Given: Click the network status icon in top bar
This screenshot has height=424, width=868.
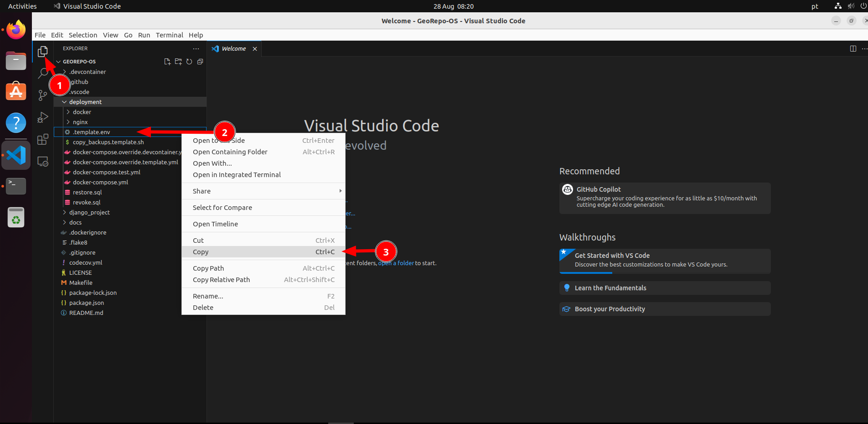Looking at the screenshot, I should [x=838, y=6].
